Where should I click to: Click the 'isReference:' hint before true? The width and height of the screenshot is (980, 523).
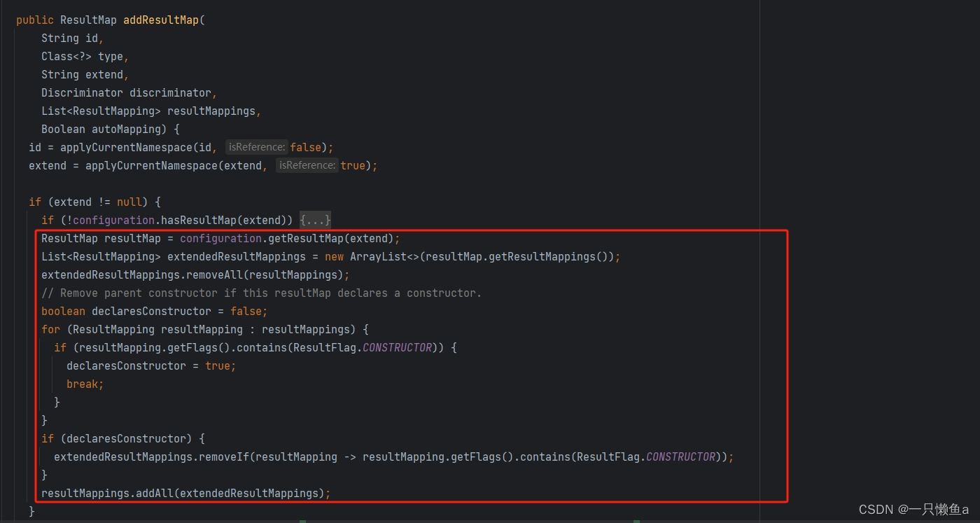(x=307, y=166)
